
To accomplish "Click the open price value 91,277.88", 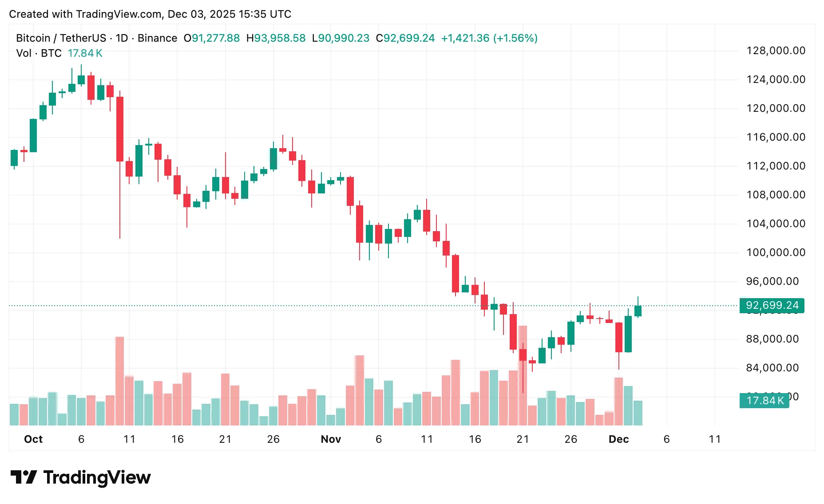I will click(x=215, y=38).
